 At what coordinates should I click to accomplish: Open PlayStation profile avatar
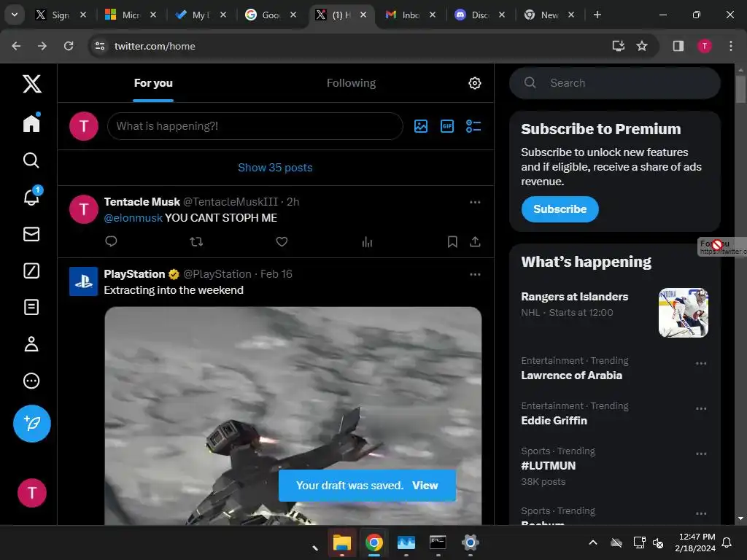(x=84, y=281)
